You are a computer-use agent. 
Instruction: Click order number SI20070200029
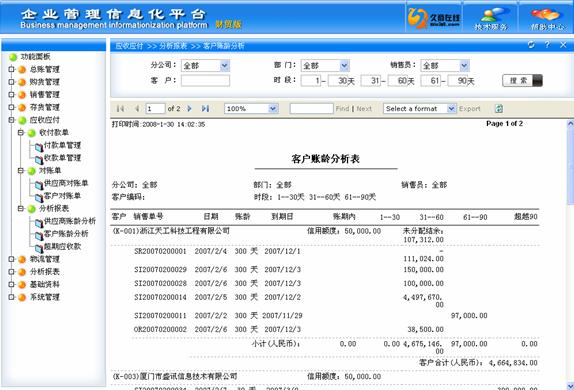point(160,270)
